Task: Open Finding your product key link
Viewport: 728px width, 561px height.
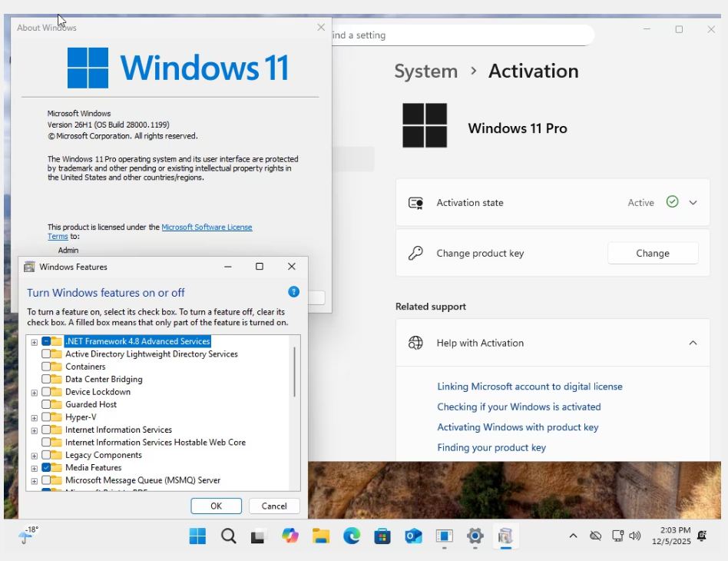Action: [x=491, y=447]
